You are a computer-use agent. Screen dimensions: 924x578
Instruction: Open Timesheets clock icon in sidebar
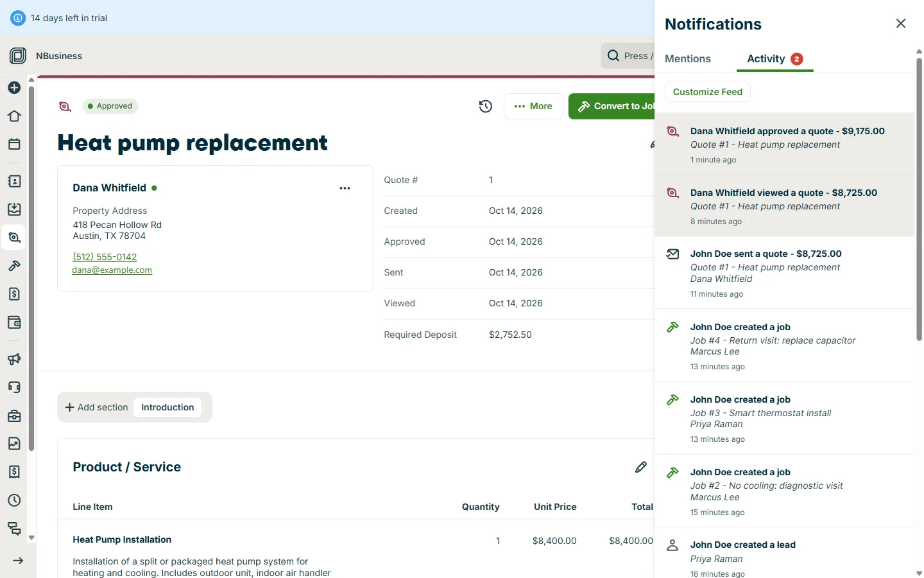tap(14, 500)
